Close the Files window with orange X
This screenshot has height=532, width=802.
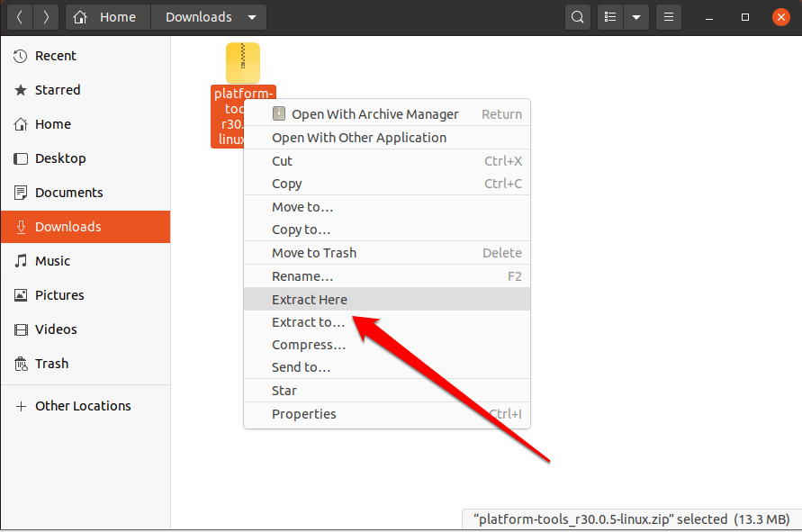781,17
